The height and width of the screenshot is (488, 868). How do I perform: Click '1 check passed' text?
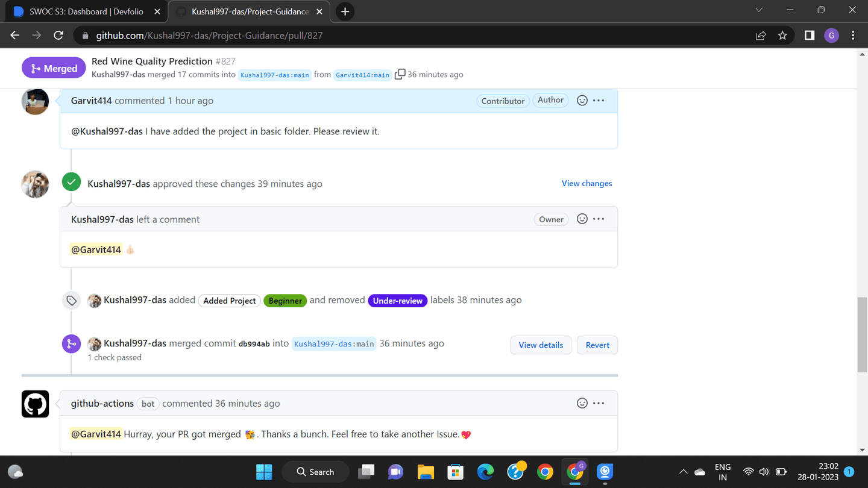[115, 357]
